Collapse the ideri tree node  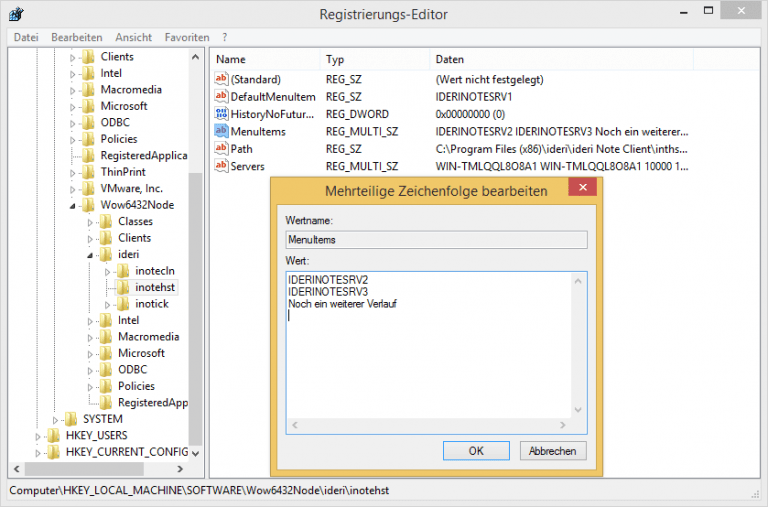point(90,255)
